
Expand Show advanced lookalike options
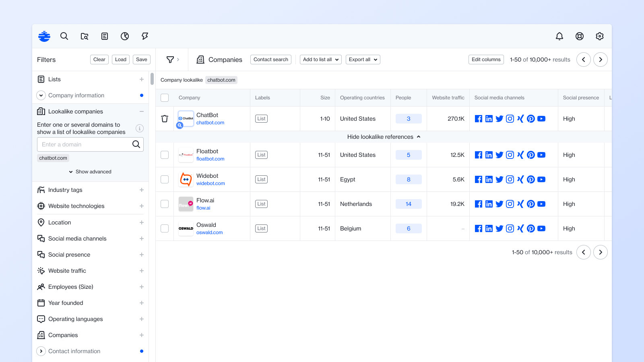(x=90, y=172)
